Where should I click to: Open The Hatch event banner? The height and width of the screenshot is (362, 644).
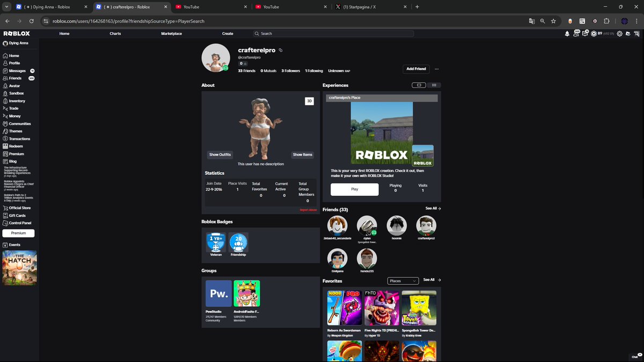19,268
